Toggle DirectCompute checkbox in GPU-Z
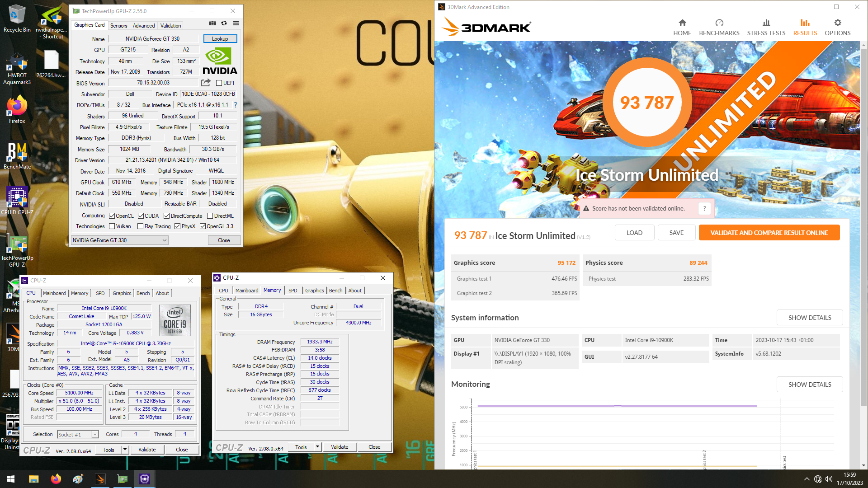This screenshot has height=488, width=868. (166, 216)
